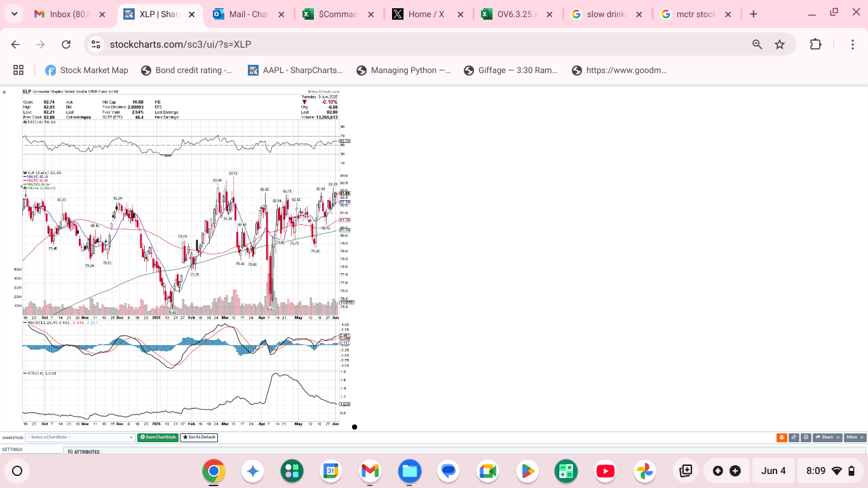
Task: Open the Managing Python bookmark
Action: 404,71
